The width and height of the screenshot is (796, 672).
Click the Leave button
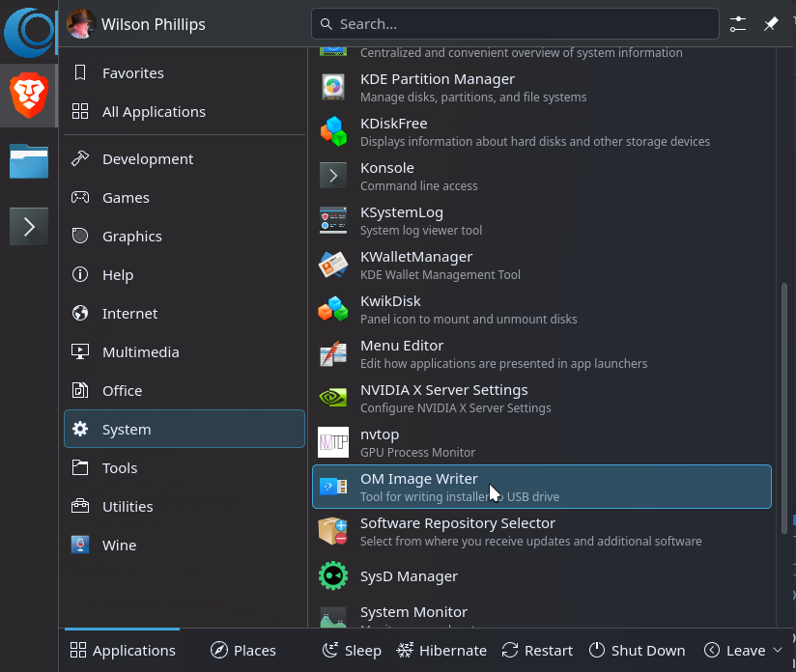[734, 650]
